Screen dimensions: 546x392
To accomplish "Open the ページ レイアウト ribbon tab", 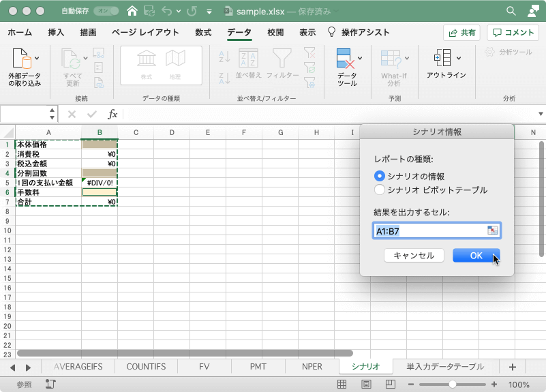I will (145, 32).
